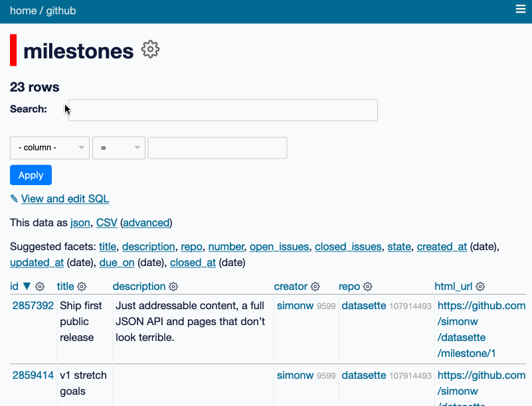
Task: Open the creator column gear menu
Action: (x=315, y=287)
